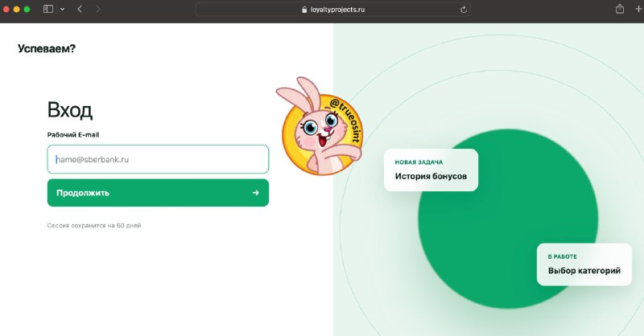Viewport: 644px width, 336px height.
Task: Click the Рабочий E-mail label
Action: coord(73,134)
